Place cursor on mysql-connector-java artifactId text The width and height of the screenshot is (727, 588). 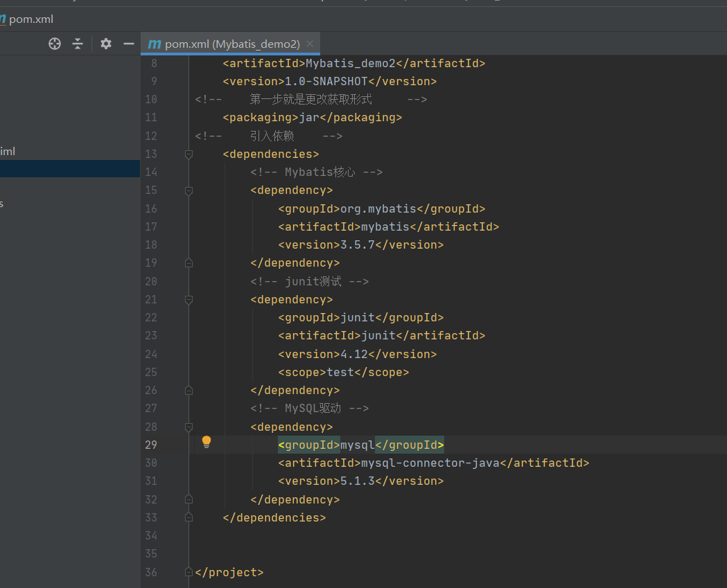tap(430, 463)
